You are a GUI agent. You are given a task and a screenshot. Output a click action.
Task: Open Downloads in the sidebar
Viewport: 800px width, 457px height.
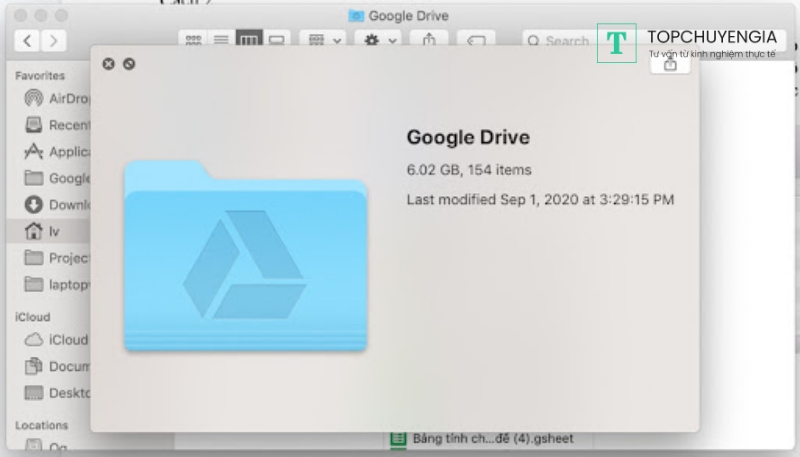click(56, 205)
